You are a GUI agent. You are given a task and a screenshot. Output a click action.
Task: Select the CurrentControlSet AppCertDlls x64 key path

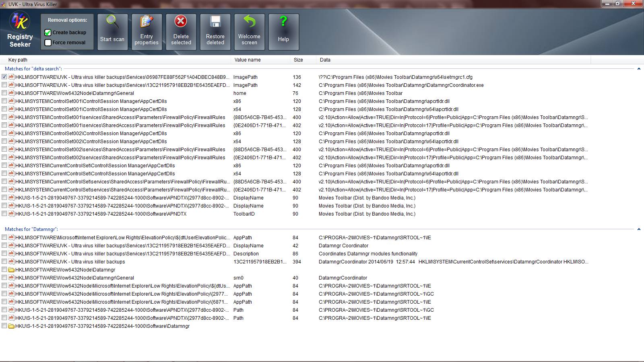pyautogui.click(x=95, y=173)
